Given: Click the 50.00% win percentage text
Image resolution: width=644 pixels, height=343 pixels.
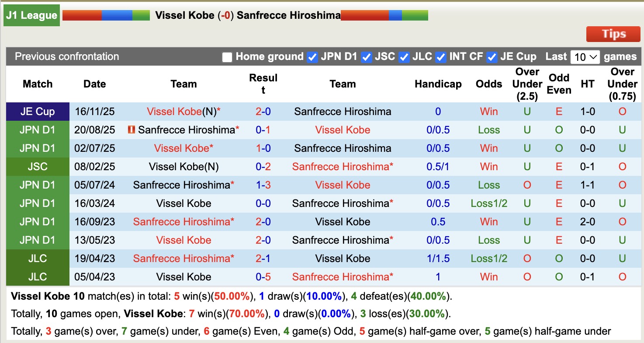Looking at the screenshot, I should [232, 296].
